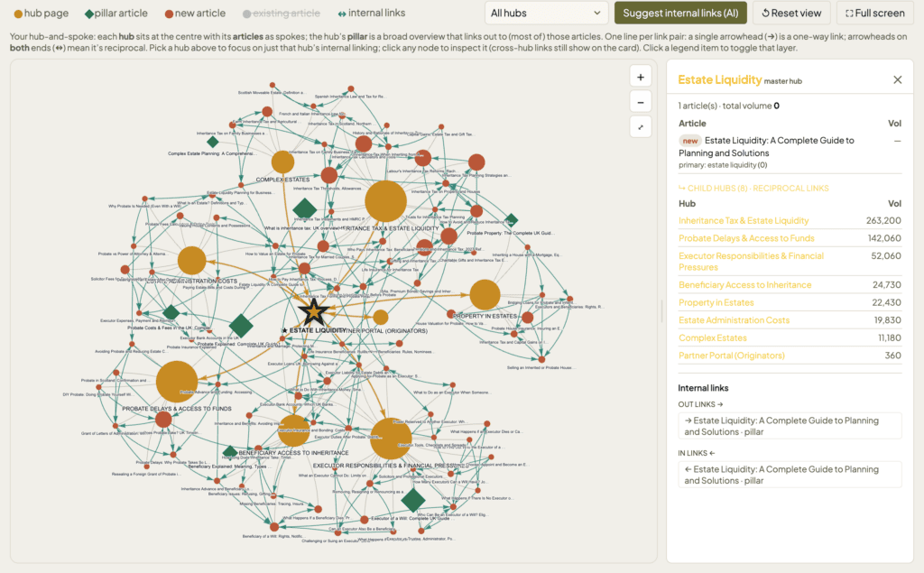Select the Why Probate Is Needed article node

[x=147, y=199]
